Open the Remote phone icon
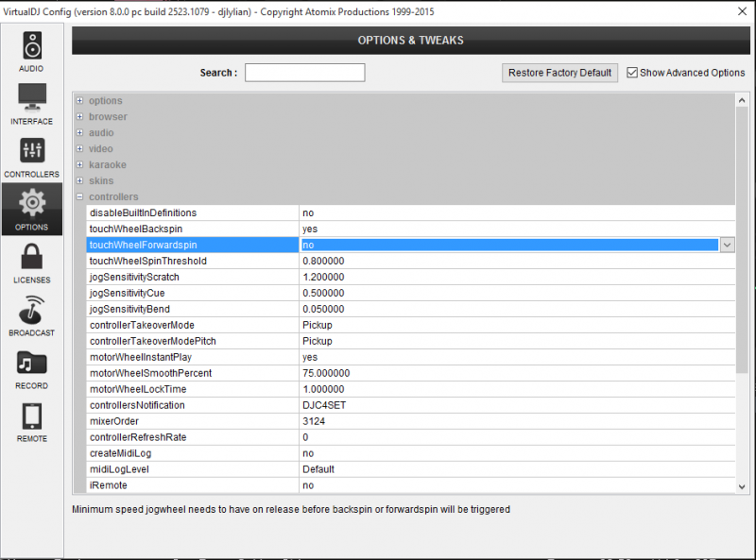 (x=32, y=416)
